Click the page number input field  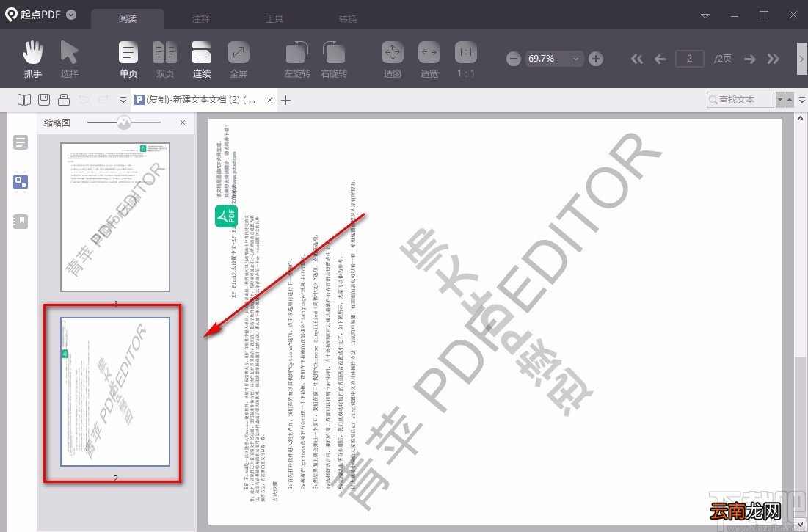click(x=690, y=59)
